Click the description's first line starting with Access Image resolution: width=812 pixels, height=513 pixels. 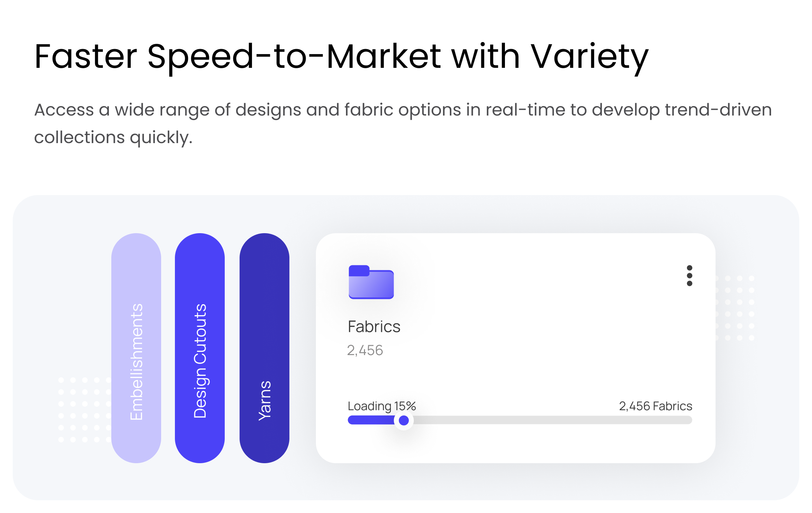(x=403, y=110)
